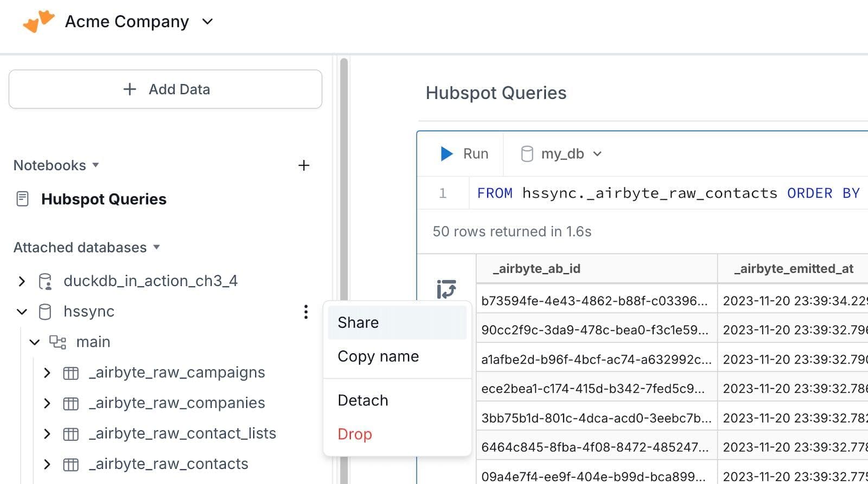
Task: Sort by the _airbyte_emitted_at column header
Action: pos(793,269)
